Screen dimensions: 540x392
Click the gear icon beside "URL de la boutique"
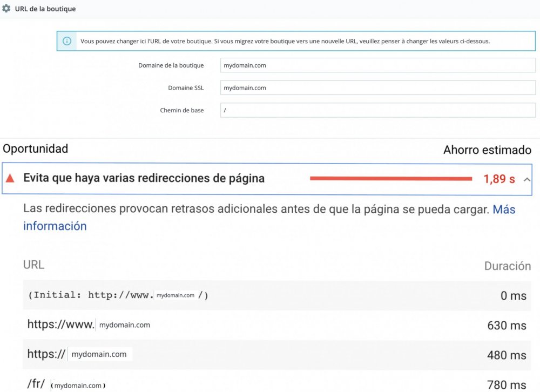click(x=6, y=8)
